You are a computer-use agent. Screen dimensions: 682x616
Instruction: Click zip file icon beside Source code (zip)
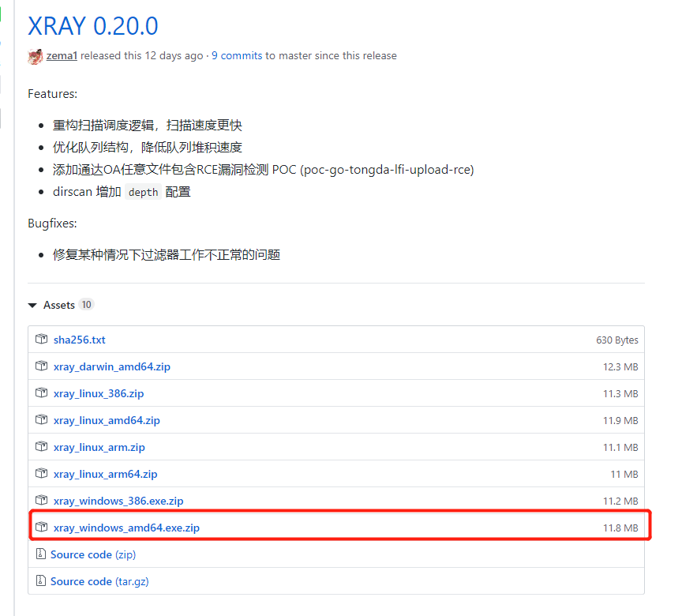tap(41, 554)
